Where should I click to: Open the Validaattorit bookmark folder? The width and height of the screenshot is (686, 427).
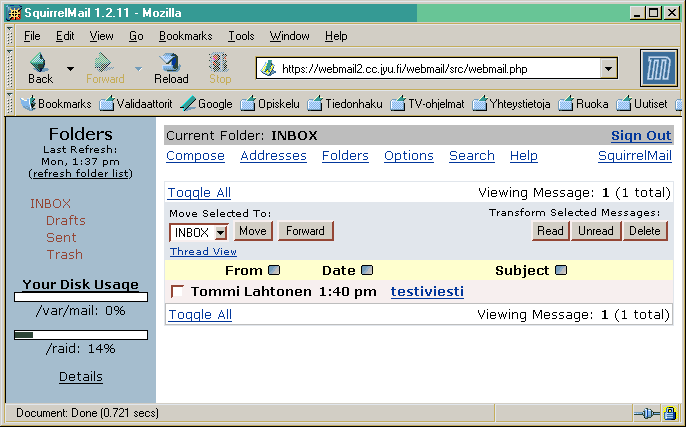click(x=136, y=104)
